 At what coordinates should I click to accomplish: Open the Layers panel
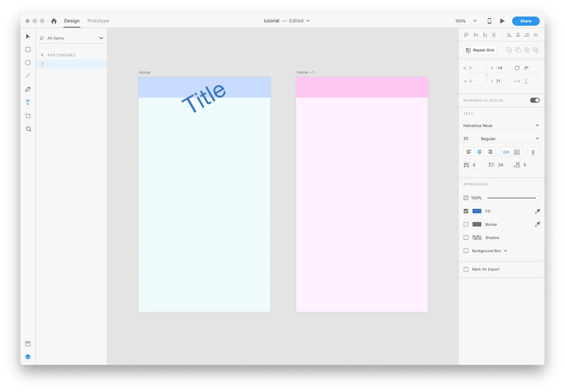(28, 357)
